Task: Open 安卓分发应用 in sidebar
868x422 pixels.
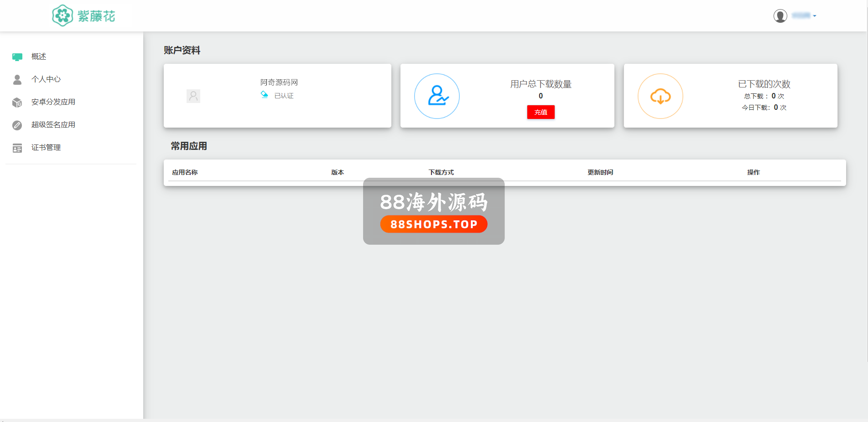Action: point(53,102)
